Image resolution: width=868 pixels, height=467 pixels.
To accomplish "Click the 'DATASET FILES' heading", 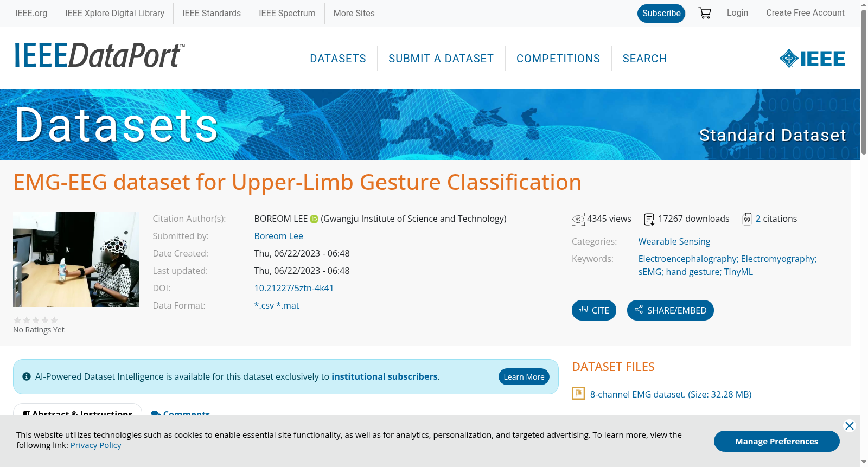I will (x=613, y=367).
